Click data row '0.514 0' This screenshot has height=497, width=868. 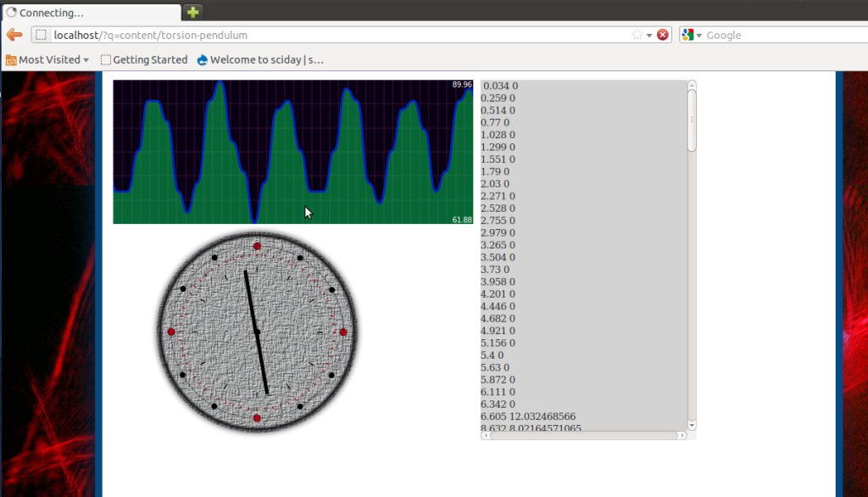(x=498, y=110)
